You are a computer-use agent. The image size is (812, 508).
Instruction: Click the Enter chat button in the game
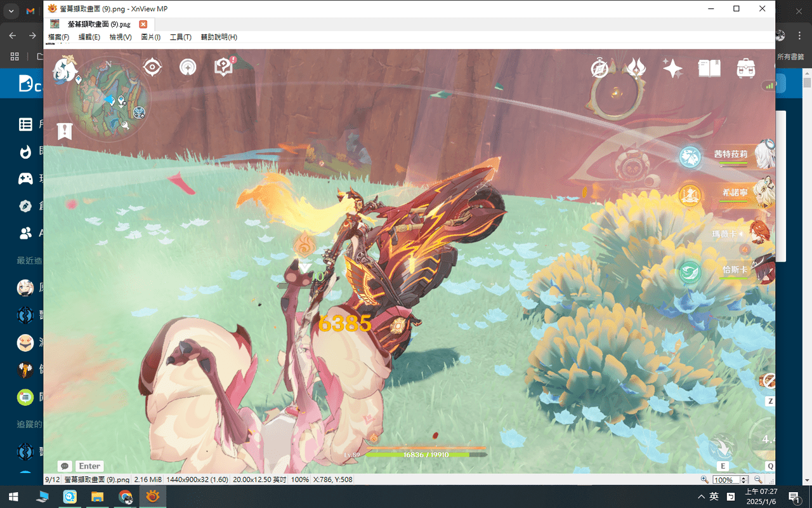89,466
